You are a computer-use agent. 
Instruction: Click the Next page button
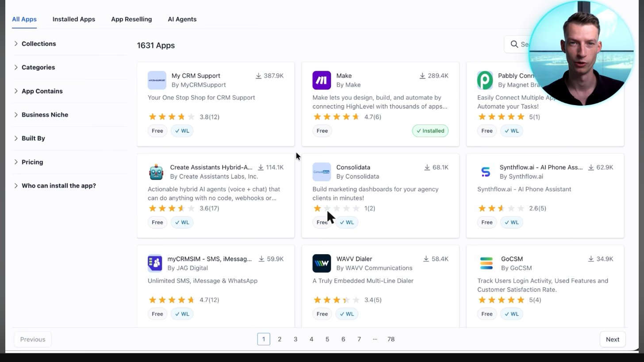point(613,339)
